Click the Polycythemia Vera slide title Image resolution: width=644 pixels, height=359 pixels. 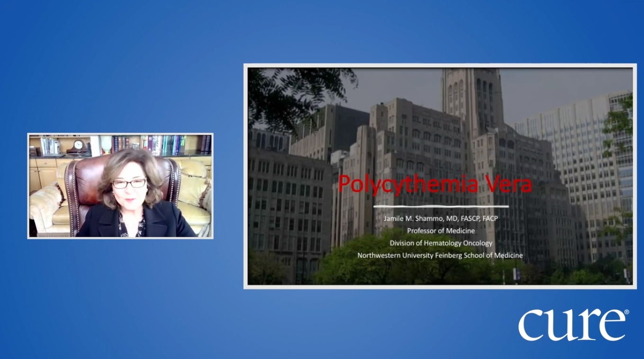(435, 185)
